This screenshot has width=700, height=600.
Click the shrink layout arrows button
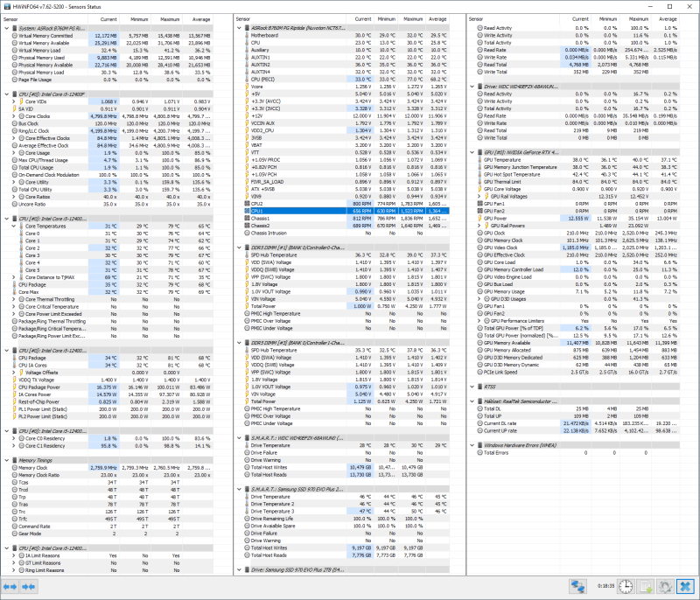(29, 587)
